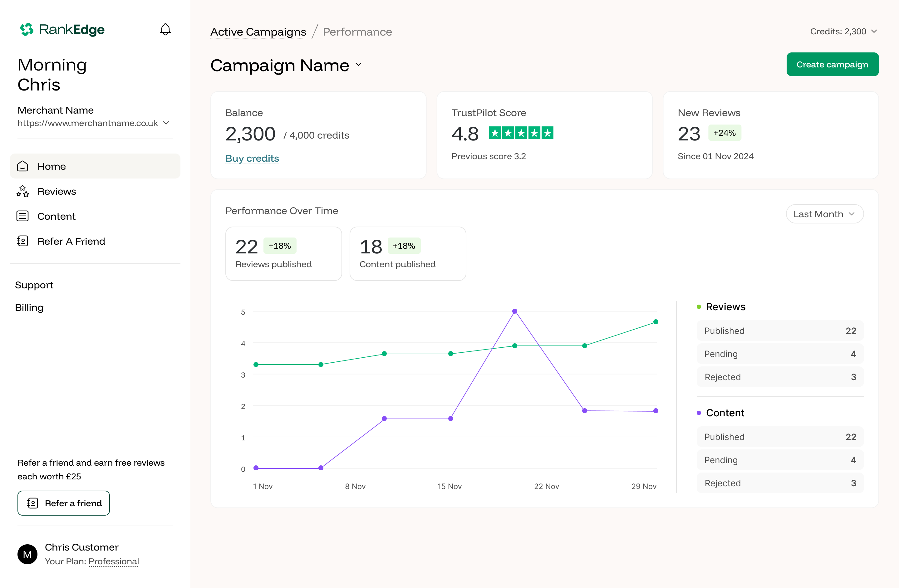Follow the Buy credits link
The image size is (899, 588).
252,158
